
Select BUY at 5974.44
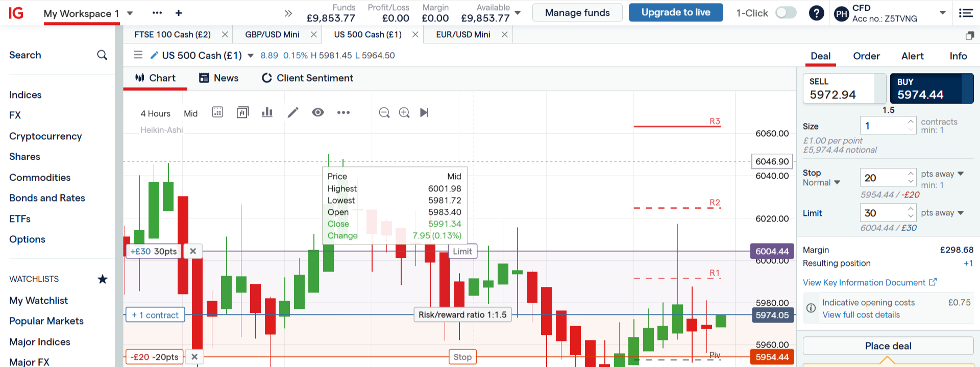[x=932, y=89]
